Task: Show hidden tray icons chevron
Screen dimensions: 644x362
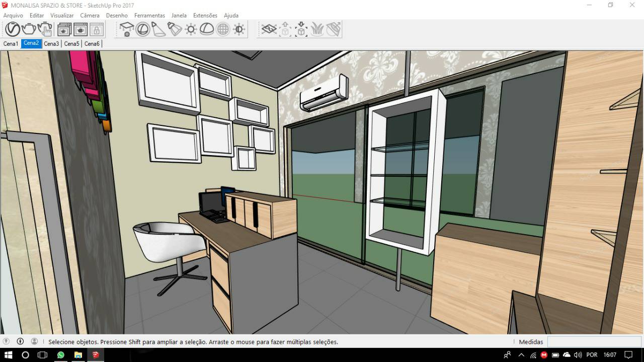Action: [521, 355]
